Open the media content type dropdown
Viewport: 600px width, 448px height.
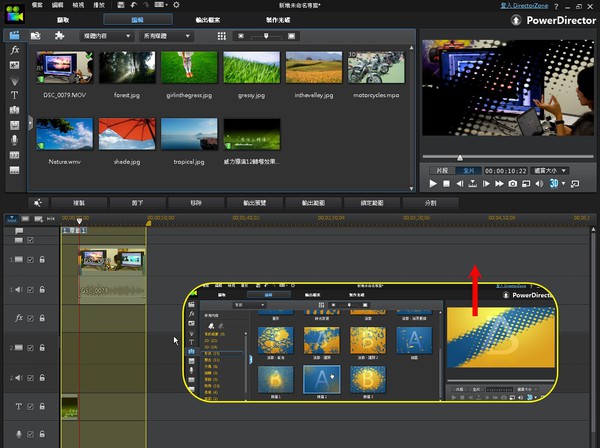pos(105,36)
